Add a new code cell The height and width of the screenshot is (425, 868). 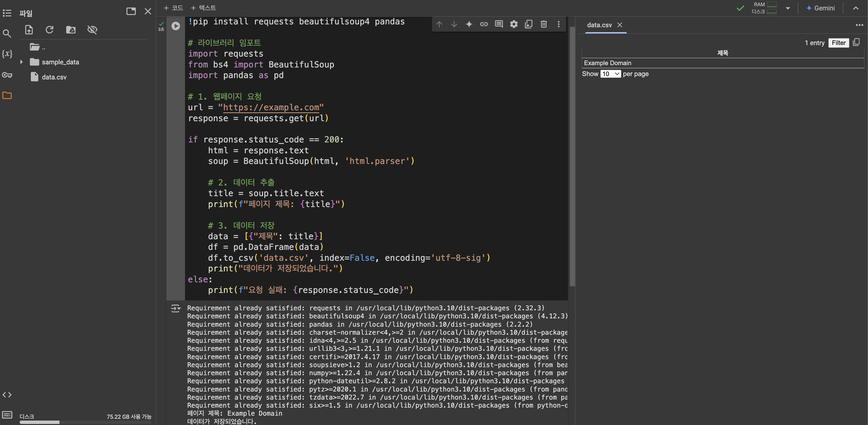[x=173, y=8]
